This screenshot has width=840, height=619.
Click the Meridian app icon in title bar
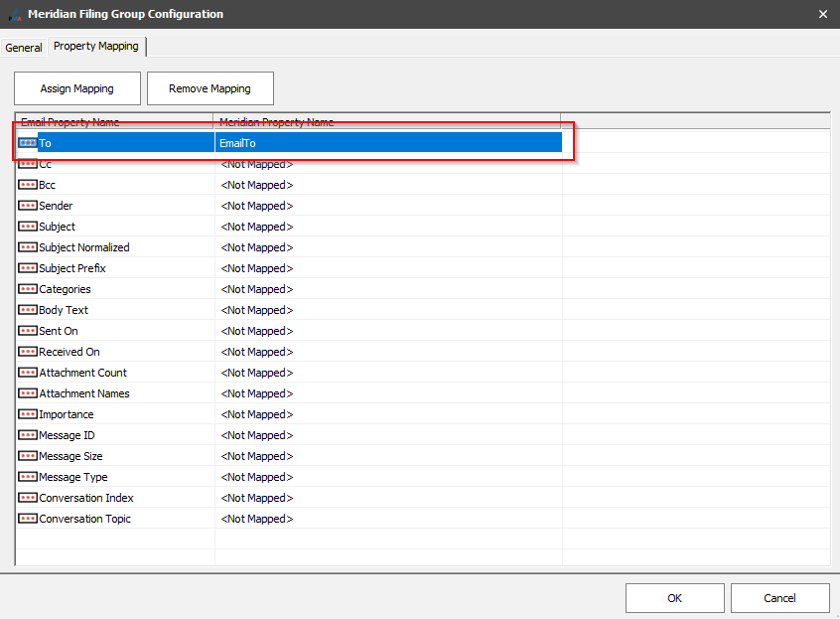click(15, 15)
